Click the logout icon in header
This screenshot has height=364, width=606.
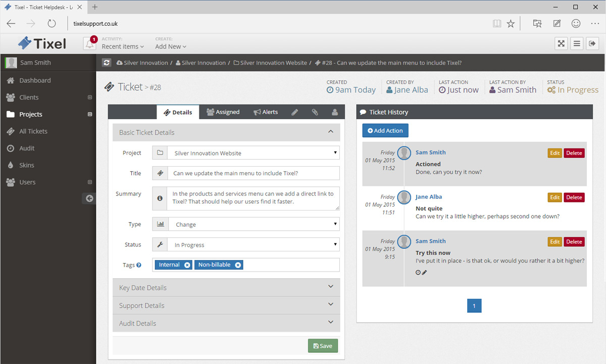592,43
